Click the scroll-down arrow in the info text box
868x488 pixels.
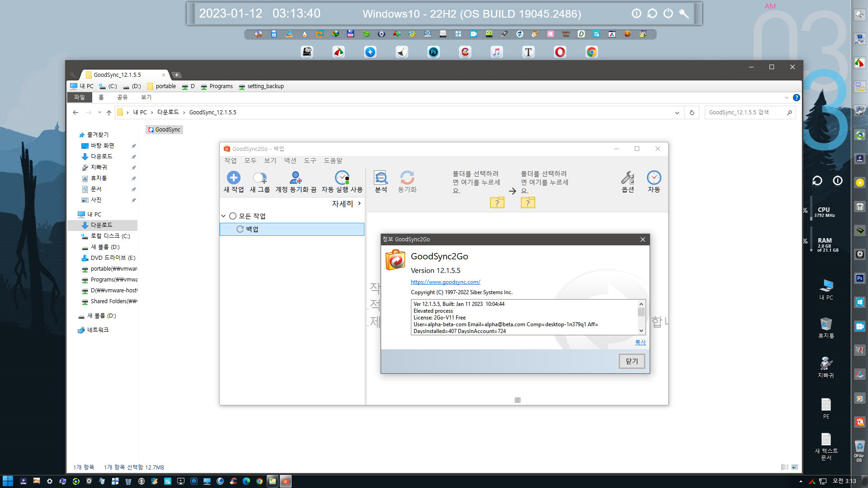point(641,331)
